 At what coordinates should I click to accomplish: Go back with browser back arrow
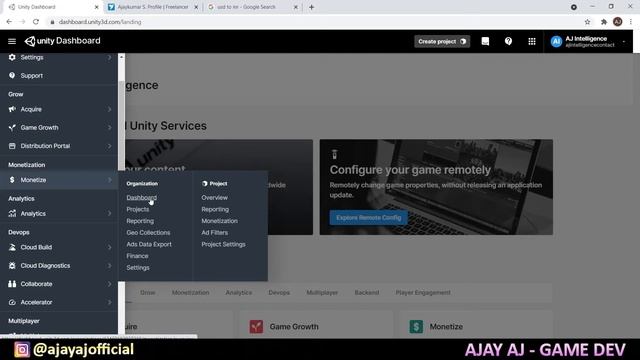coord(9,22)
